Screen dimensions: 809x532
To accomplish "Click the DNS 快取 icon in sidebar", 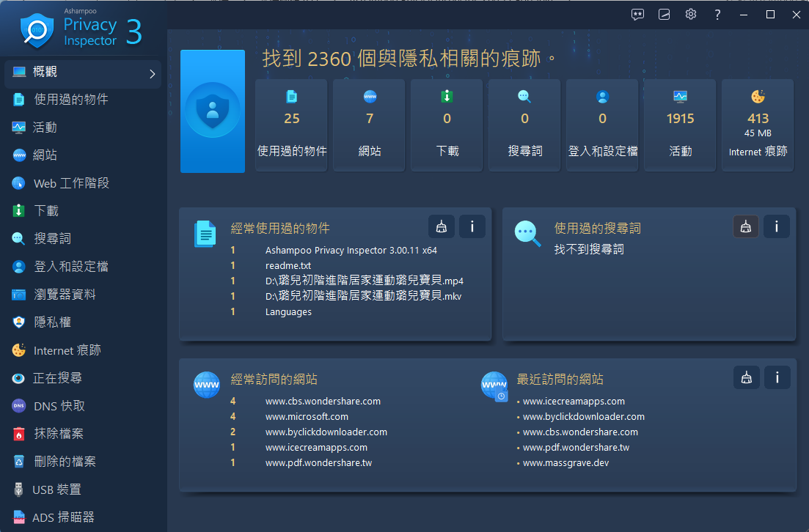I will pyautogui.click(x=18, y=406).
